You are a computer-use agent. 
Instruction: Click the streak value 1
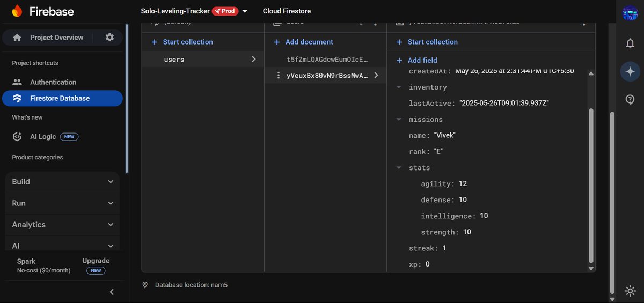(444, 248)
